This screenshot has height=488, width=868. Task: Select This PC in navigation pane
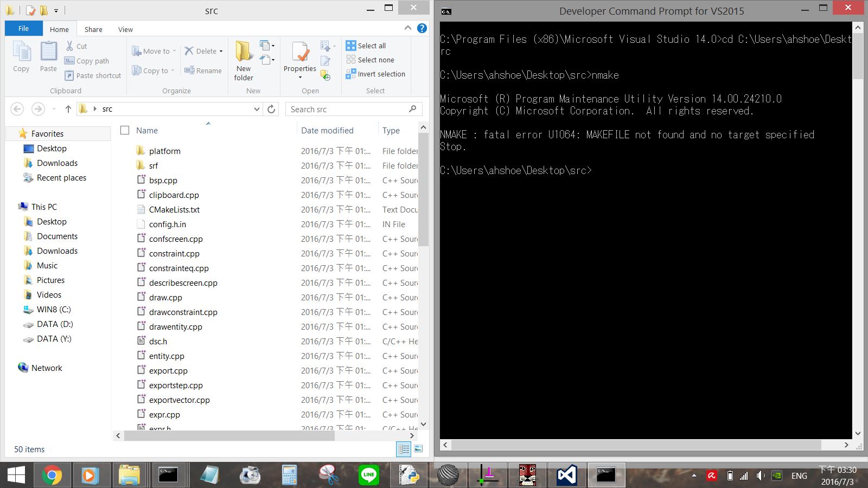(44, 207)
